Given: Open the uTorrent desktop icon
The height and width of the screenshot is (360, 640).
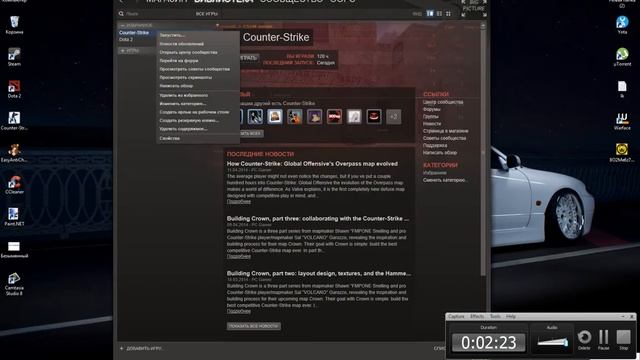Looking at the screenshot, I should tap(622, 57).
